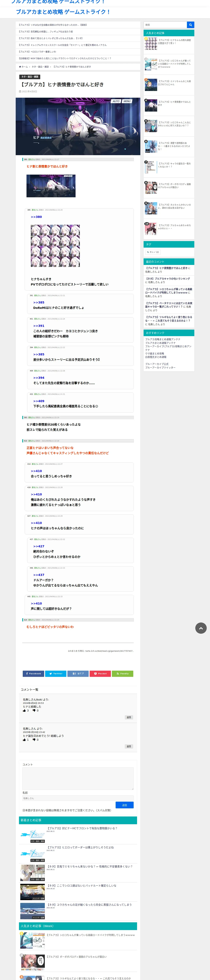Viewport: 210px width, 980px height.
Task: Save the article to Pocket
Action: tap(100, 673)
